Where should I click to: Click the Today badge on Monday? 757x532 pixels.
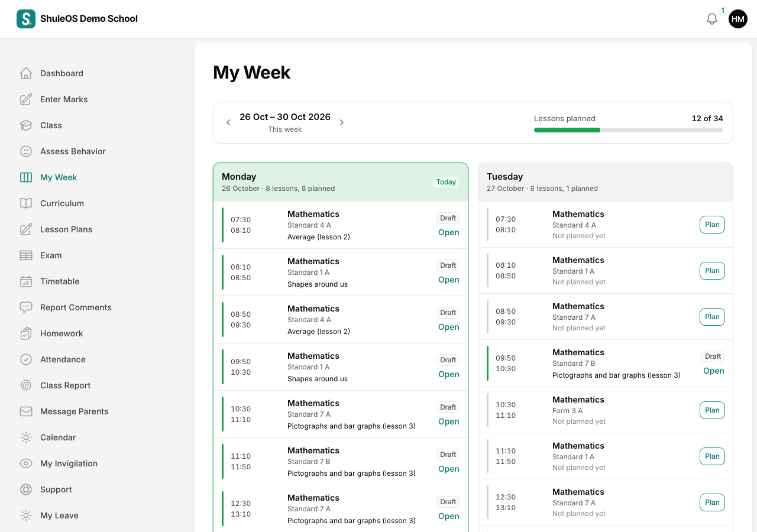446,182
